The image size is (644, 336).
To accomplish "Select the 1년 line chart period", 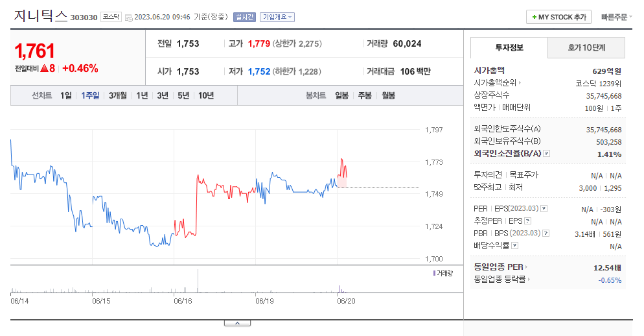I will [142, 95].
